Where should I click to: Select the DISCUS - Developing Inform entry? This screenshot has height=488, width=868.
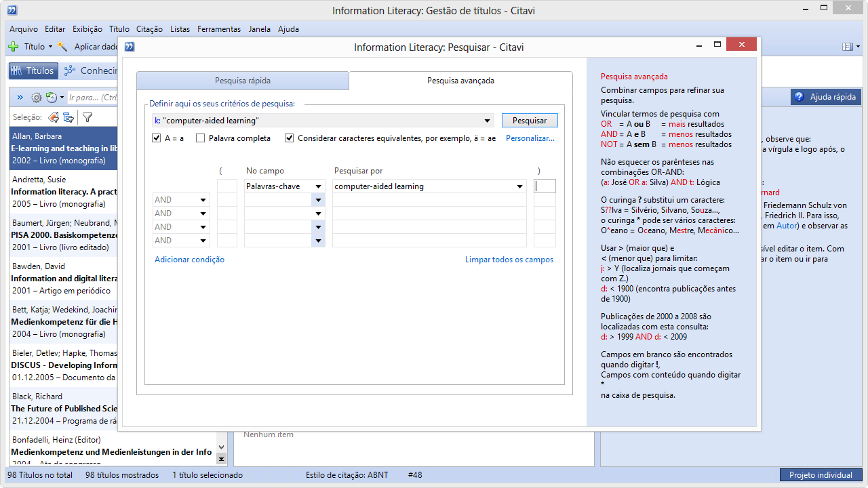64,365
